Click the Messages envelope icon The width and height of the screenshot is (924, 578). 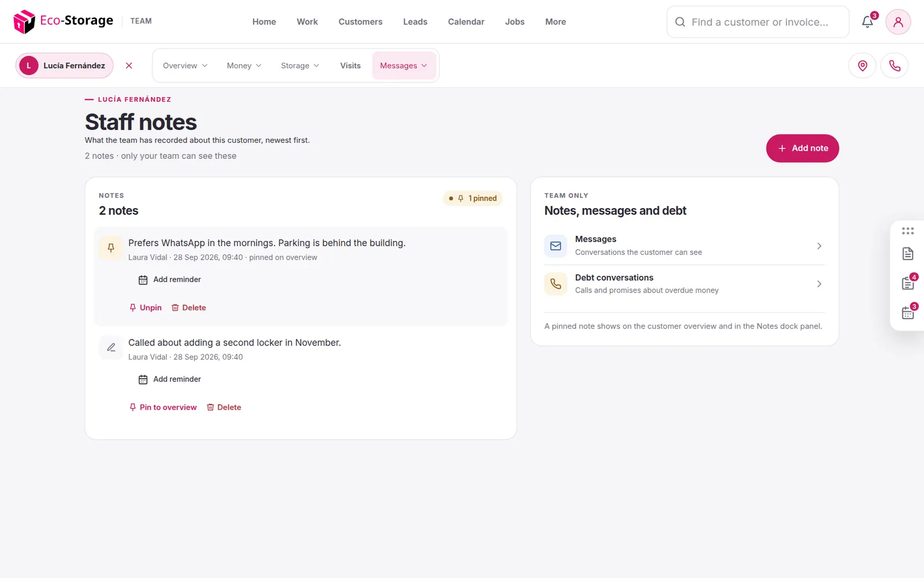556,246
